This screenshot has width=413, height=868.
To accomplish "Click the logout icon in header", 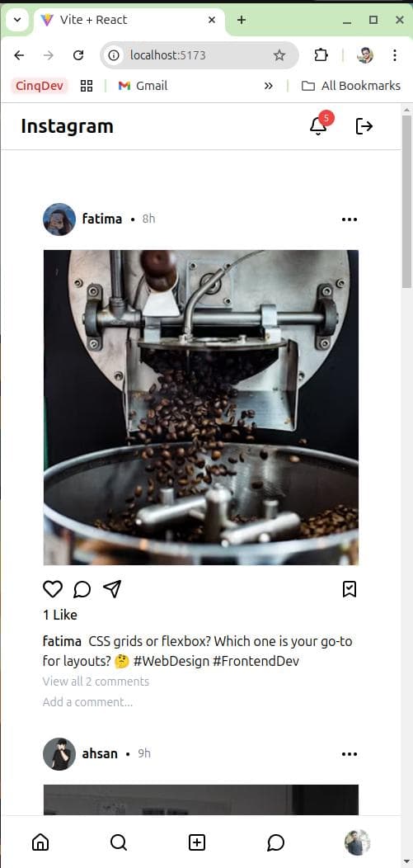I will 364,126.
